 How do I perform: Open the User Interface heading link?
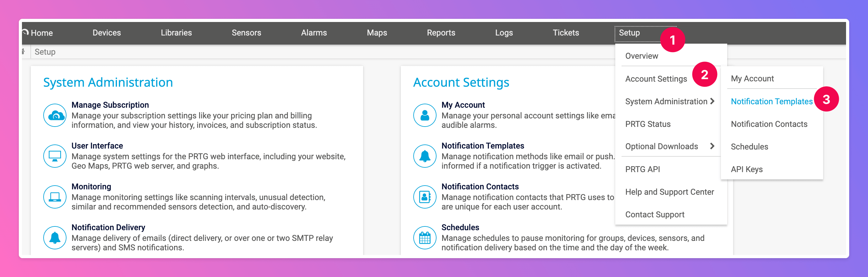click(x=97, y=146)
